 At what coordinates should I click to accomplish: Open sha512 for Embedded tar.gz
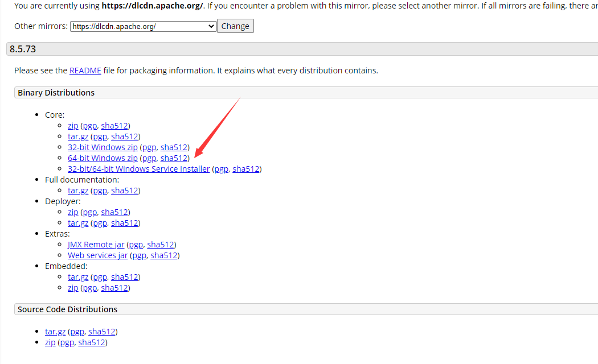(x=124, y=277)
